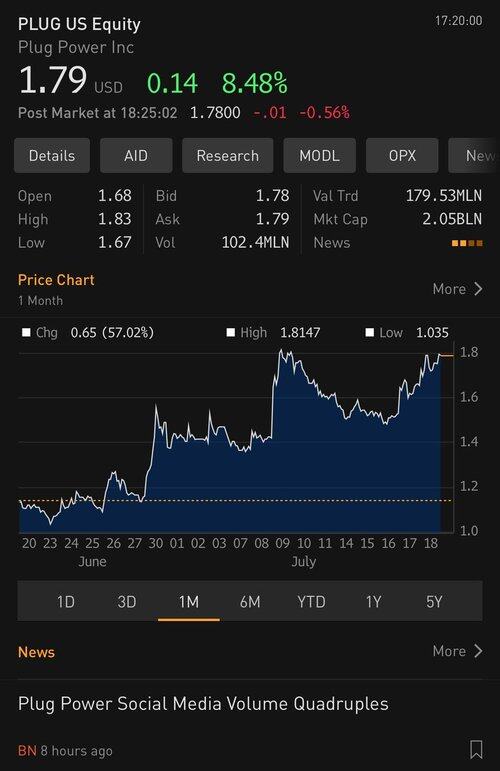The image size is (500, 771).
Task: Tap the Bid value 1.78
Action: [x=272, y=196]
